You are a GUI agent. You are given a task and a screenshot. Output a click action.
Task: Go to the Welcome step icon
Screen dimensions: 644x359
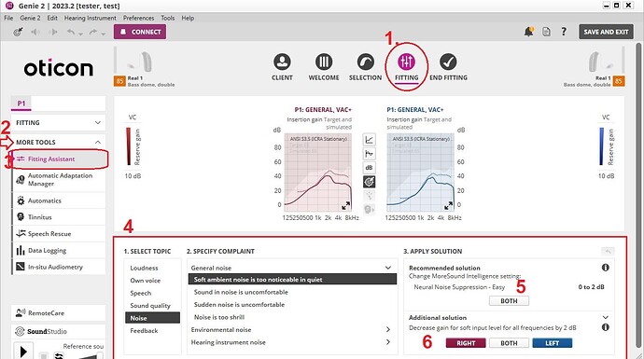click(324, 62)
